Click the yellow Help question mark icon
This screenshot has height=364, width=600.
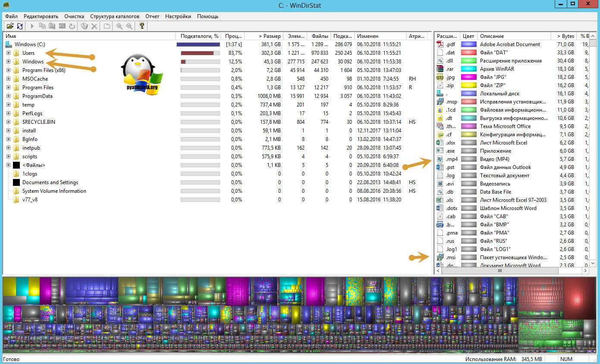[x=141, y=26]
